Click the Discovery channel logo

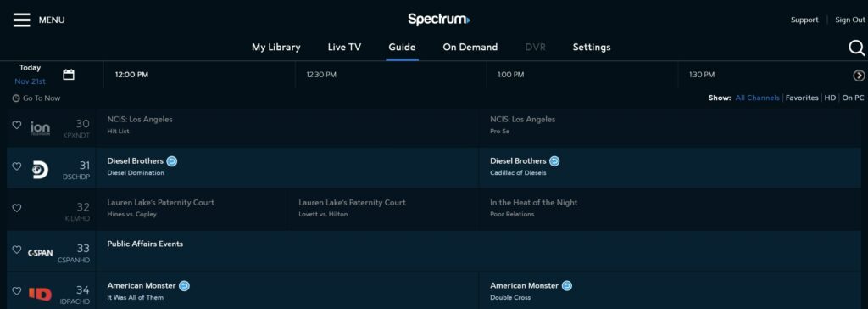coord(40,170)
